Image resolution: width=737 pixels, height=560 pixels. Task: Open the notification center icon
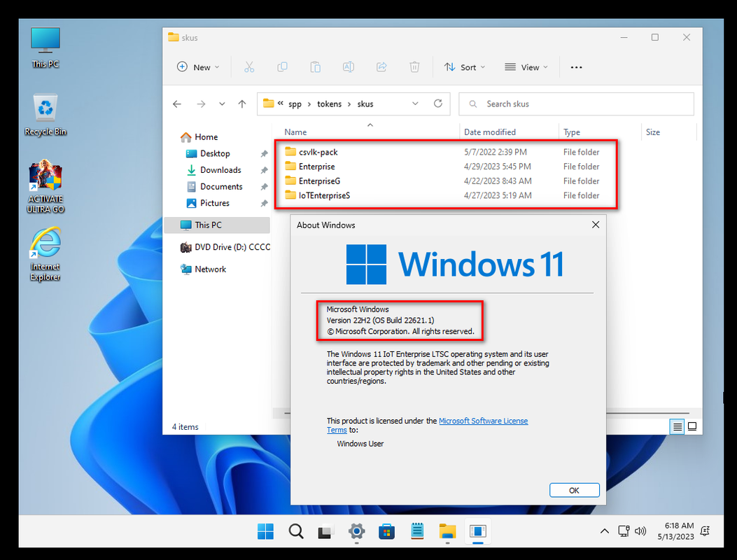pyautogui.click(x=705, y=531)
